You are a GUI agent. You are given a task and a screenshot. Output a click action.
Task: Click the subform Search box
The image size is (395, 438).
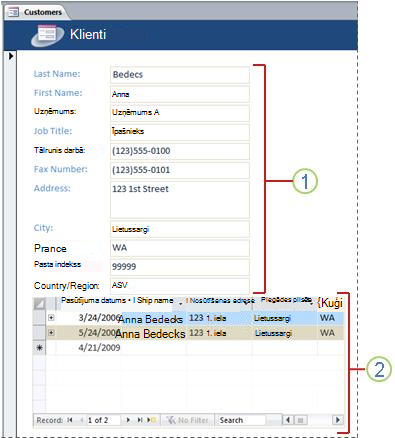[x=241, y=420]
